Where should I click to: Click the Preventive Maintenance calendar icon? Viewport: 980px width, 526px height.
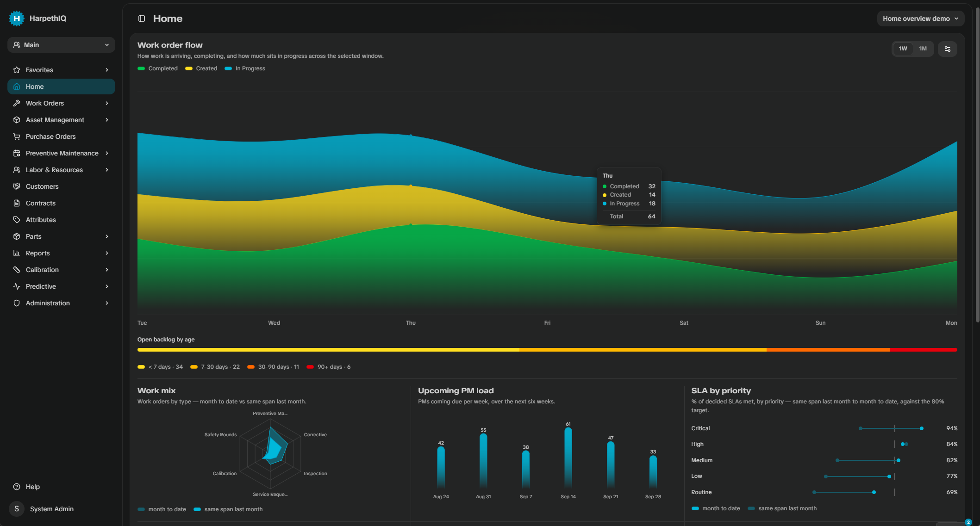coord(17,153)
